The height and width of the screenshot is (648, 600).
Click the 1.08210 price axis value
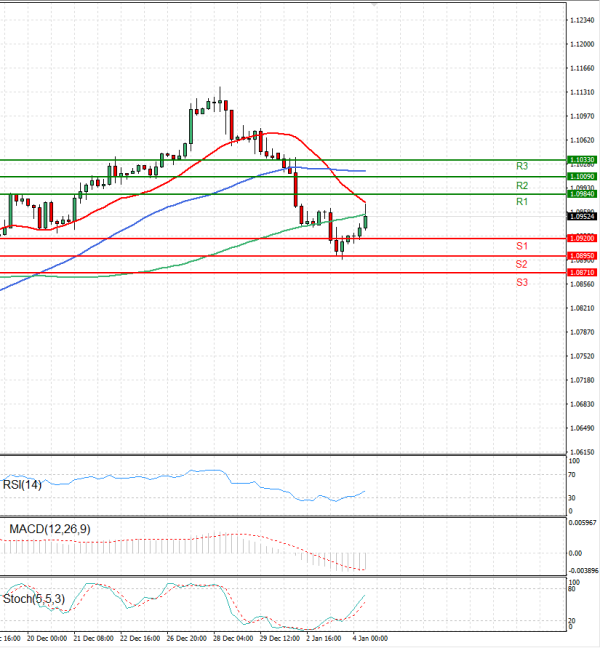pos(582,308)
